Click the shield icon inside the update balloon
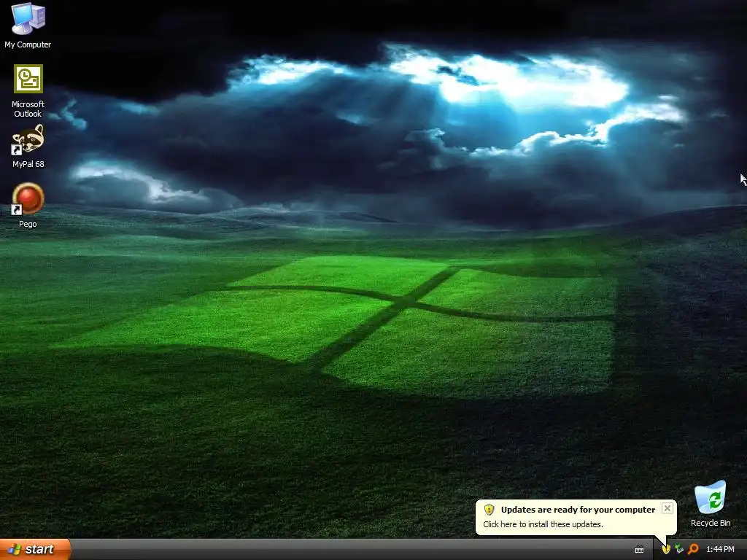Viewport: 747px width, 560px height. tap(489, 510)
